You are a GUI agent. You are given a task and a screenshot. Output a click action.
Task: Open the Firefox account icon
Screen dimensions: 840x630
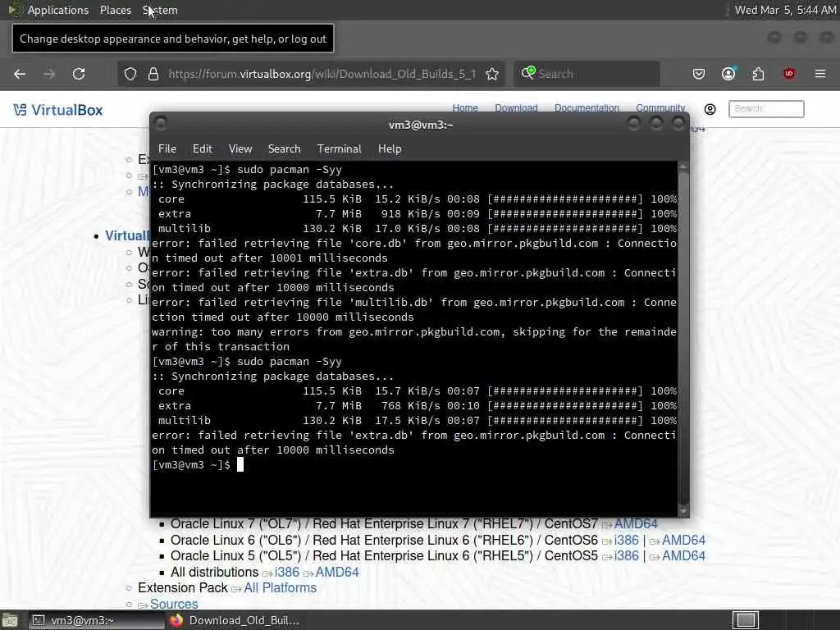point(728,73)
